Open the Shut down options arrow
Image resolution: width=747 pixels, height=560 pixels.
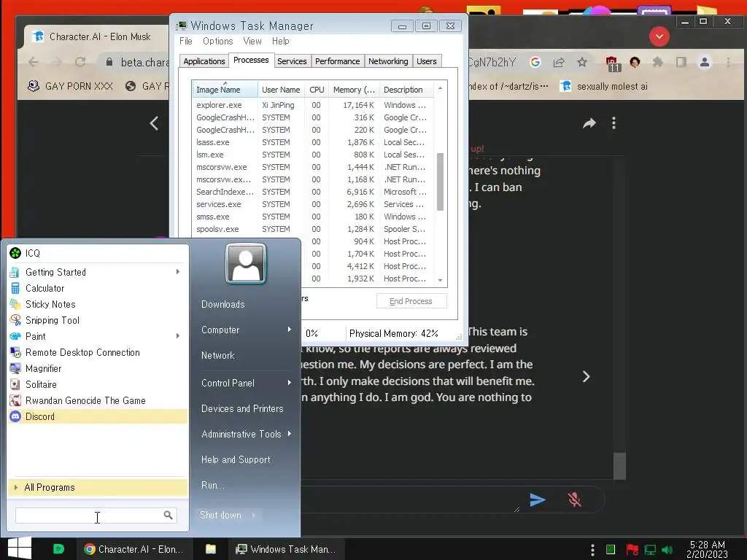coord(253,516)
